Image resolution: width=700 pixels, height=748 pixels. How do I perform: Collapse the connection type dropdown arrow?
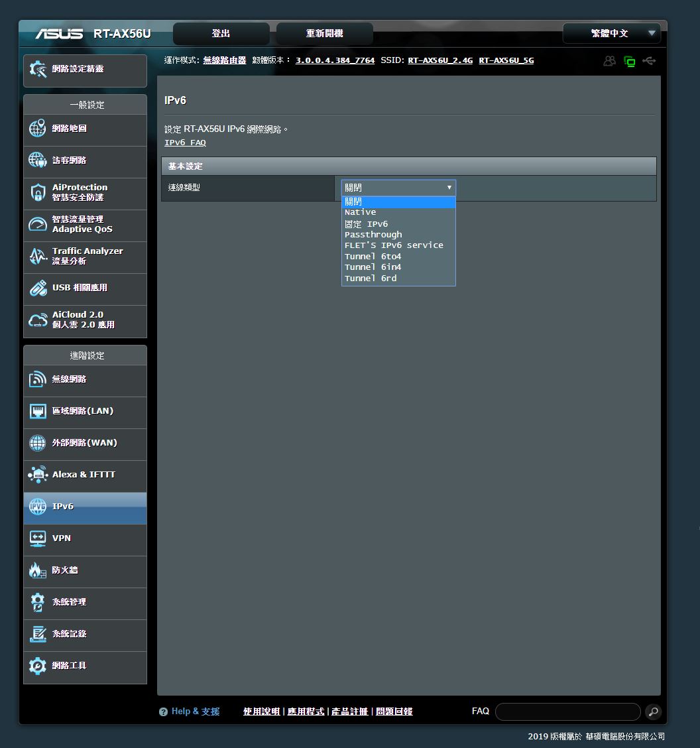tap(449, 188)
